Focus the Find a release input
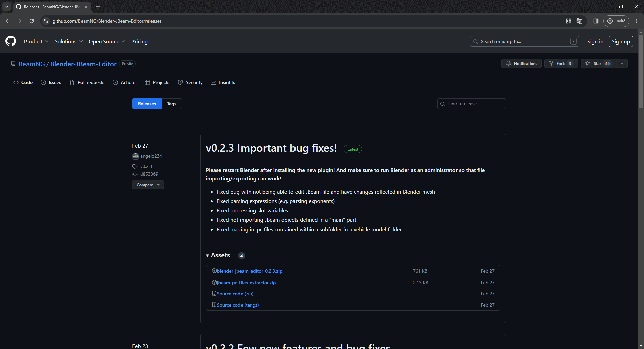 tap(472, 104)
